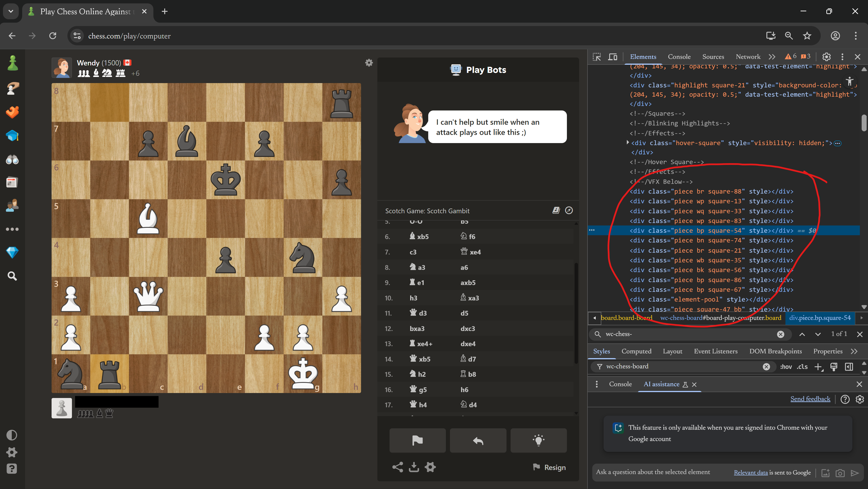The image size is (868, 489).
Task: Open the Puzzles sidebar icon
Action: (x=12, y=112)
